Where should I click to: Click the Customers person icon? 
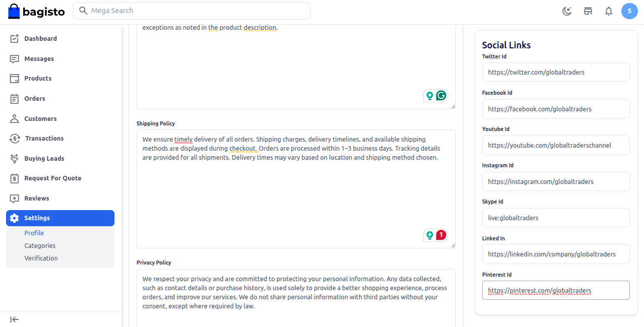[x=15, y=119]
